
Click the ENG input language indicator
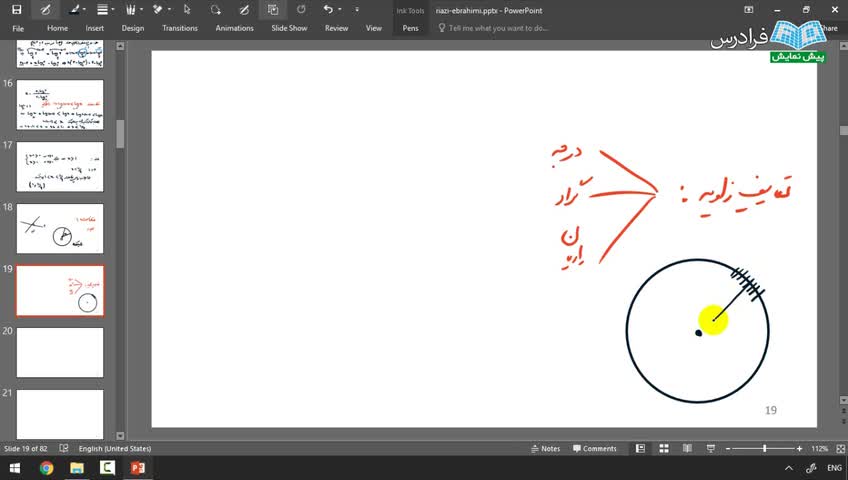pyautogui.click(x=834, y=468)
